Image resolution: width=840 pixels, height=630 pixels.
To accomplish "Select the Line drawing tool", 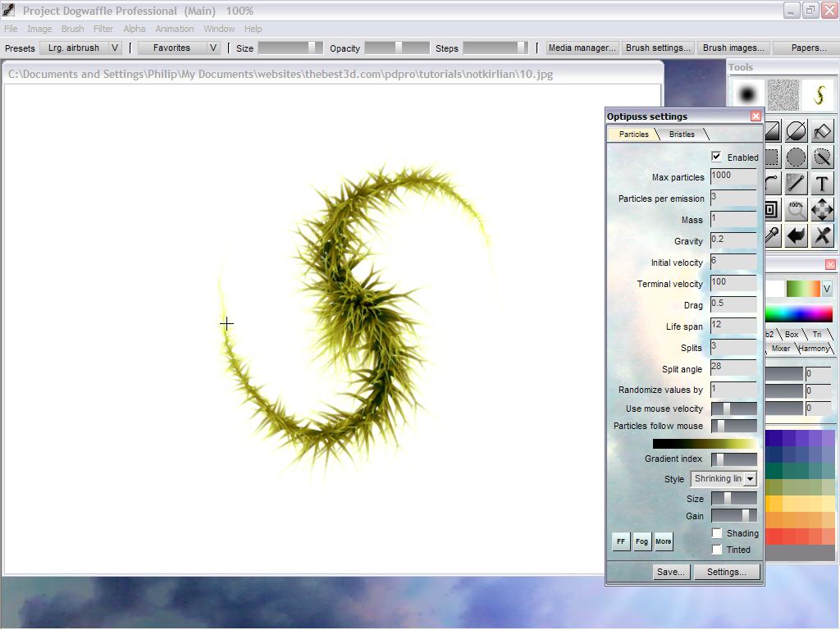I will click(796, 184).
